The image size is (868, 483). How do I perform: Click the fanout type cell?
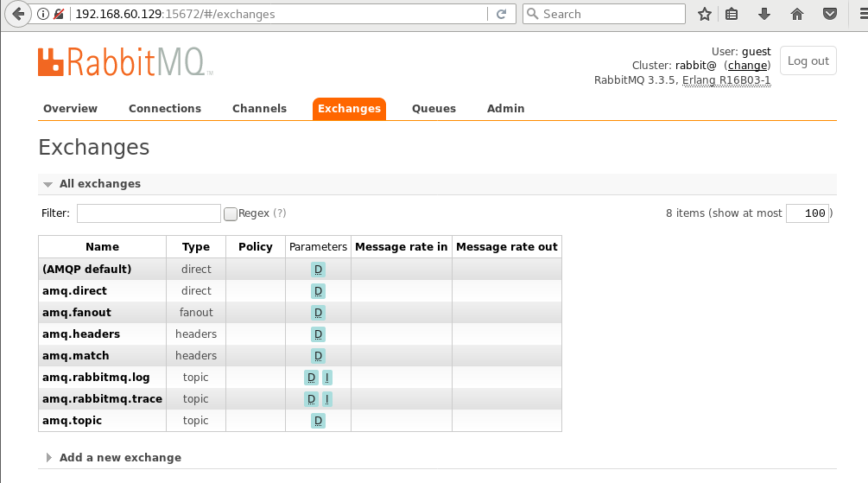tap(196, 313)
